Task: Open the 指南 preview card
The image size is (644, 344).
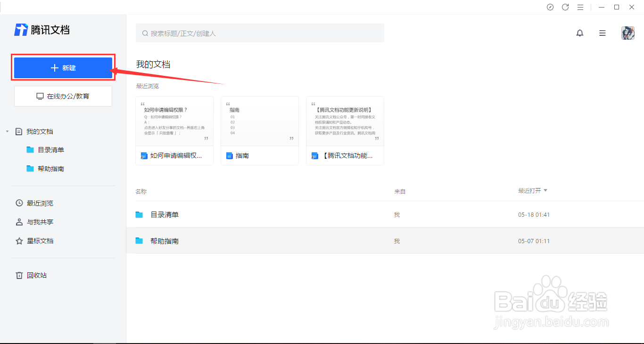Action: (260, 131)
